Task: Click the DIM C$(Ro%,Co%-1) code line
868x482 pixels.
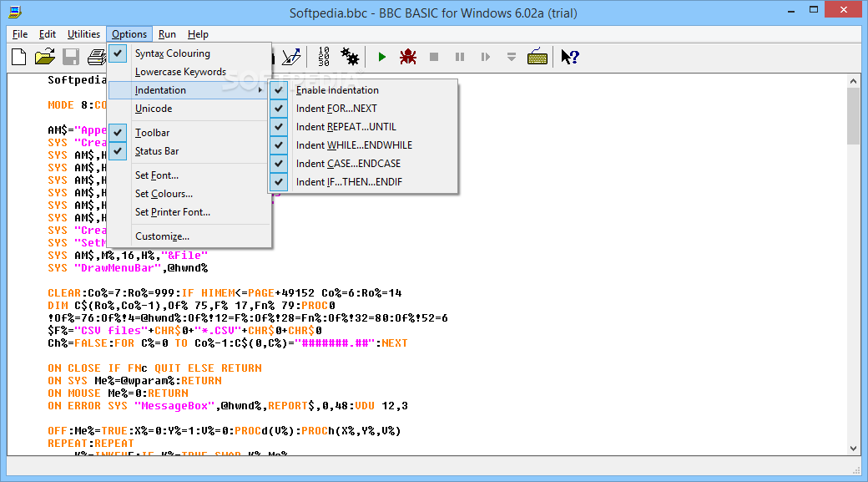Action: (191, 305)
